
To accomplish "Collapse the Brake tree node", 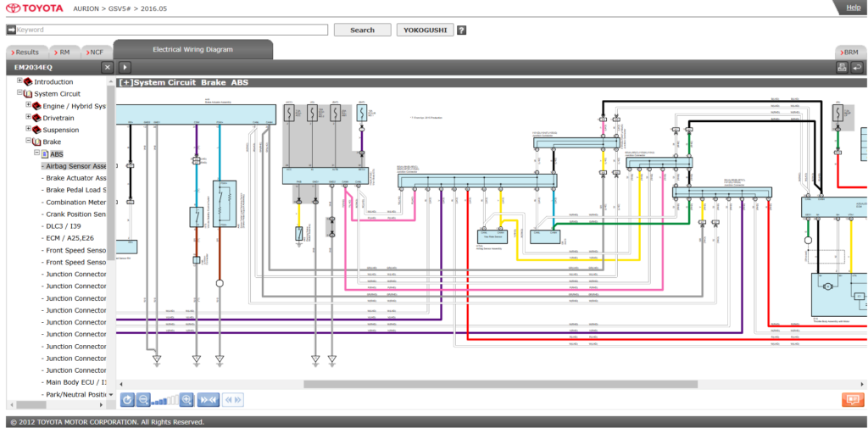I will 29,142.
